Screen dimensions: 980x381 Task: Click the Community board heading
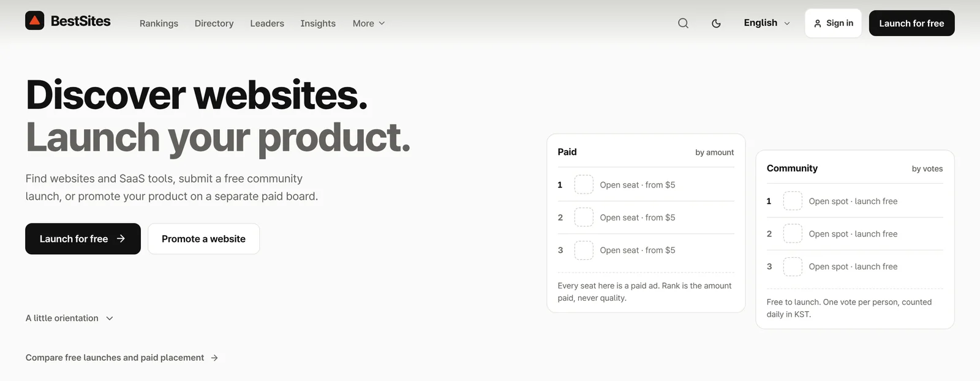coord(792,168)
